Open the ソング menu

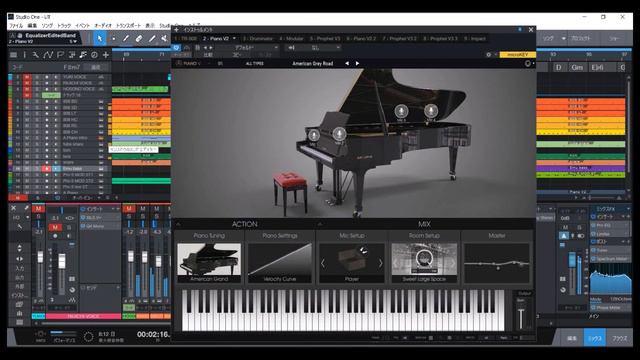[x=47, y=25]
